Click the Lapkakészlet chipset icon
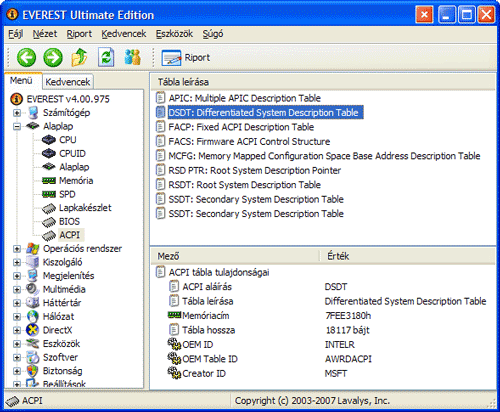The height and width of the screenshot is (412, 500). click(x=49, y=208)
